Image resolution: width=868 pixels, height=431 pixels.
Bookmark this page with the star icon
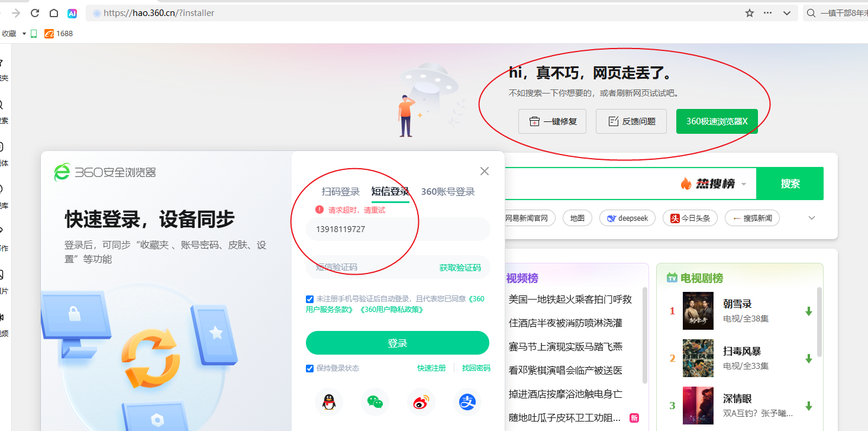[x=750, y=13]
